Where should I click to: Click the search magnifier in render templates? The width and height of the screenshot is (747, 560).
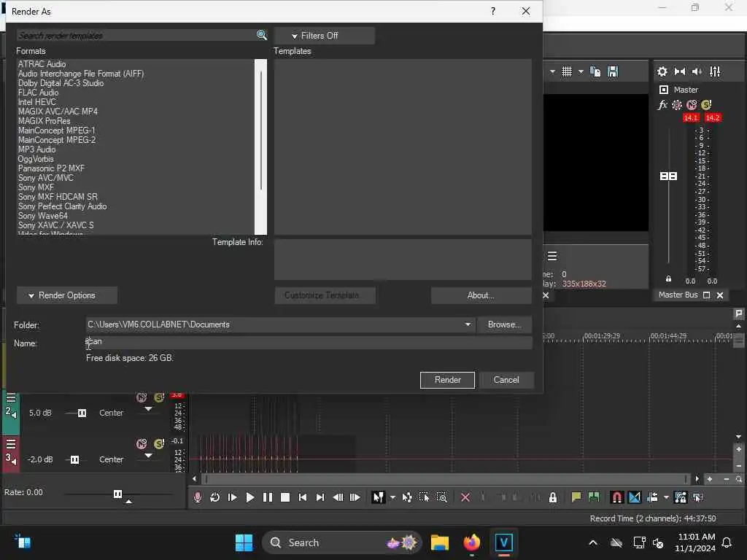click(262, 35)
